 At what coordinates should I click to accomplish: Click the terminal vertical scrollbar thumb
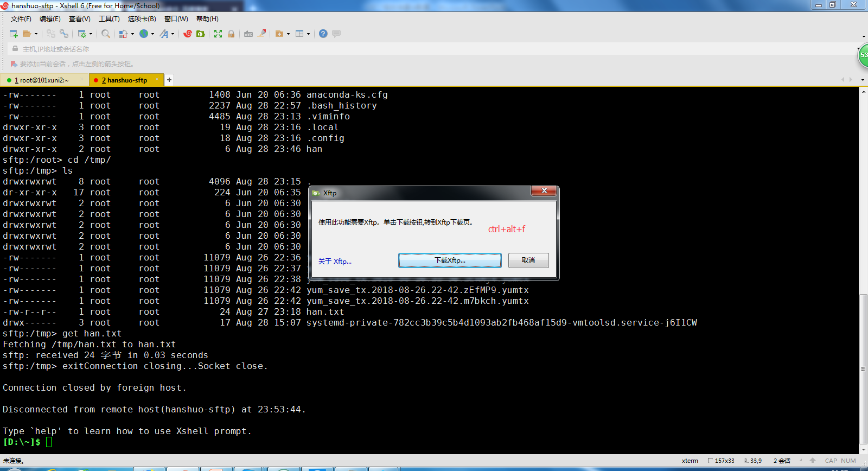[x=863, y=369]
